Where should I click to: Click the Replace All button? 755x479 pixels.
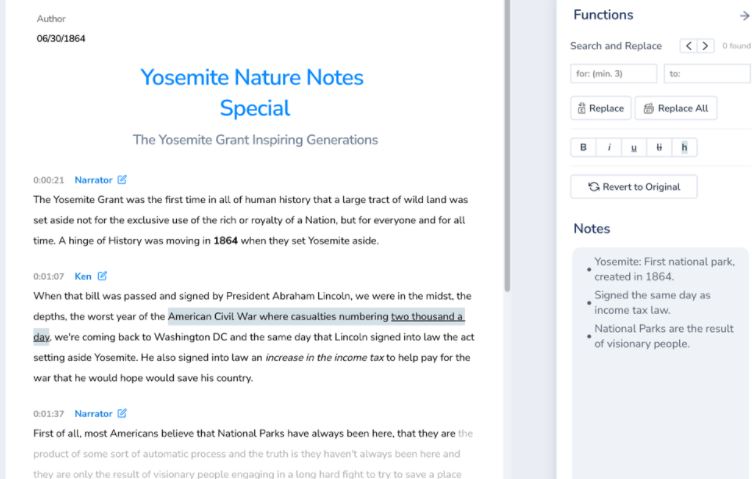coord(676,108)
